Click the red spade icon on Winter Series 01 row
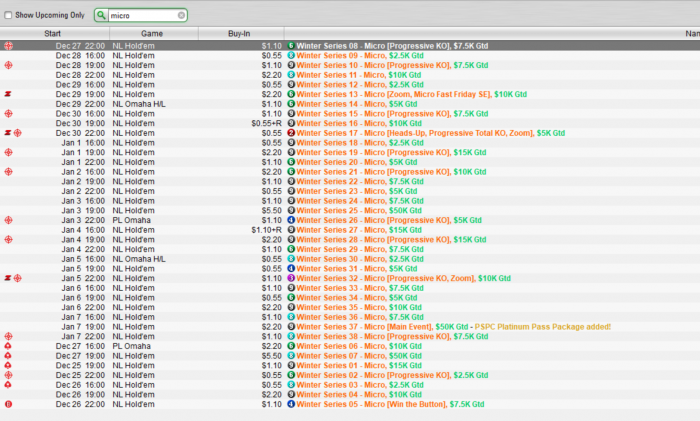This screenshot has width=700, height=421. pos(8,366)
